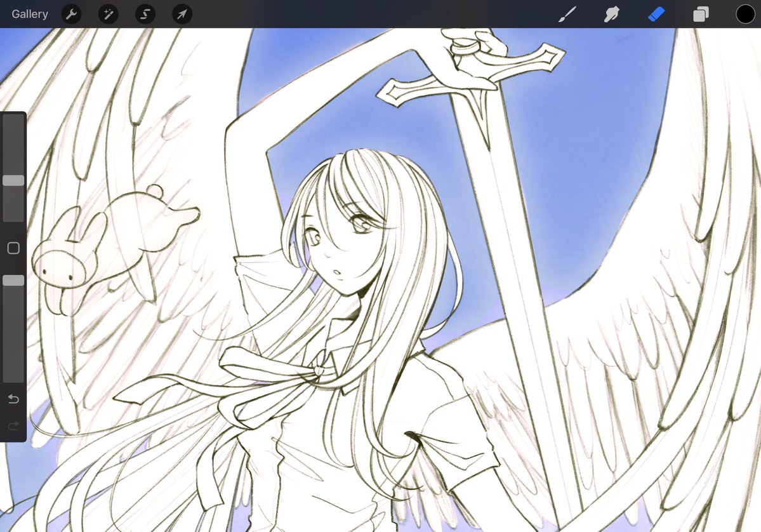Open the Actions wrench menu

(x=71, y=14)
